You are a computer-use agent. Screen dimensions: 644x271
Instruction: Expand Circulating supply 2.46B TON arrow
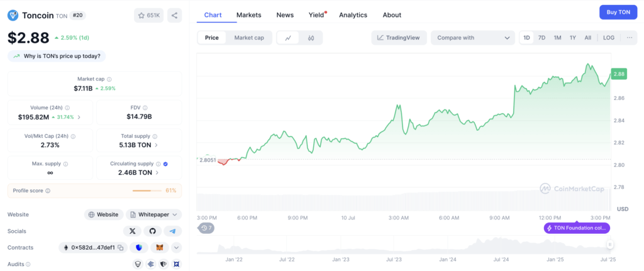point(156,173)
